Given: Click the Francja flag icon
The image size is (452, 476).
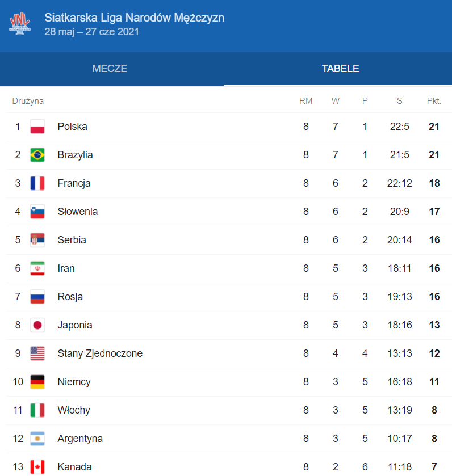Looking at the screenshot, I should (x=37, y=183).
